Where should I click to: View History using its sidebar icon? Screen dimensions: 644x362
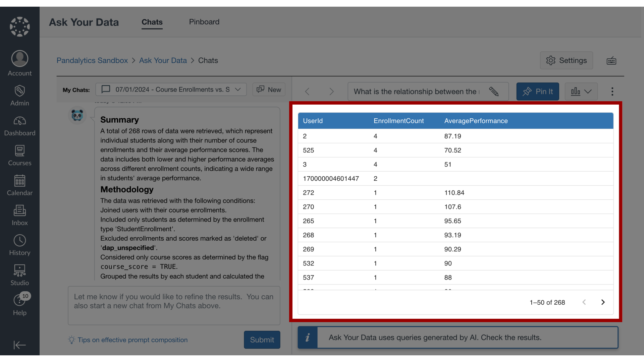(x=19, y=244)
